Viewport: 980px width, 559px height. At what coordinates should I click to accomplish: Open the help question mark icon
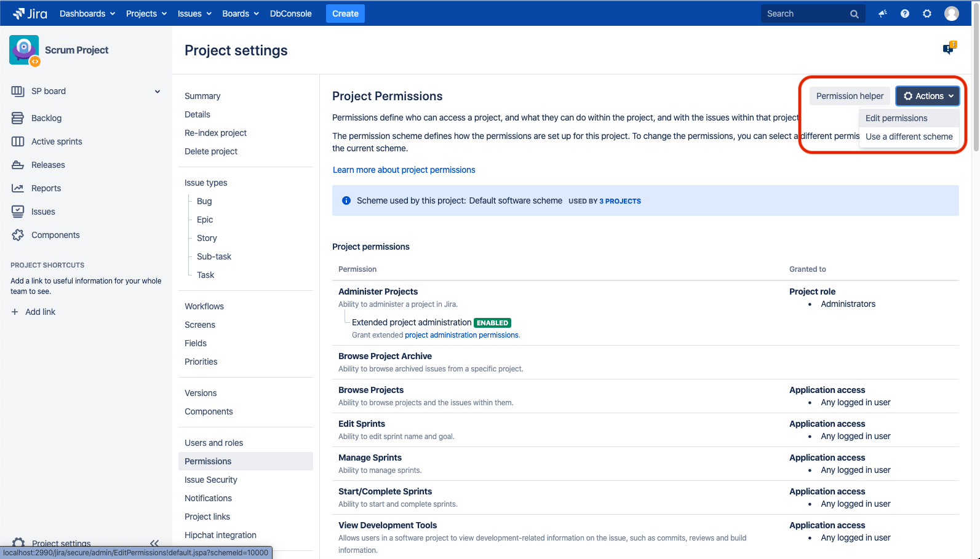tap(905, 14)
